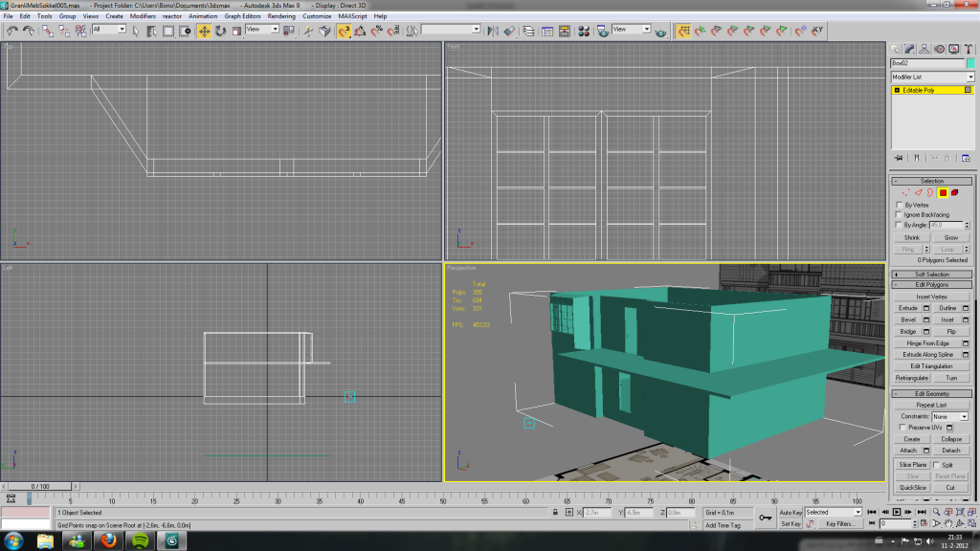The image size is (980, 551).
Task: Click the Undo arrow in the toolbar
Action: coord(12,31)
